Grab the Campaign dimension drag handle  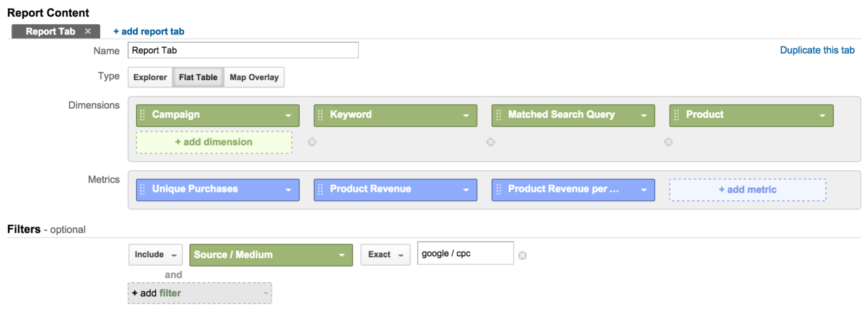[x=143, y=115]
